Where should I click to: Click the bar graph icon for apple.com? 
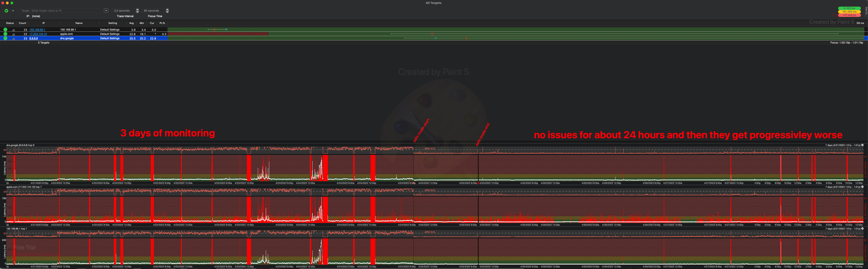14,34
